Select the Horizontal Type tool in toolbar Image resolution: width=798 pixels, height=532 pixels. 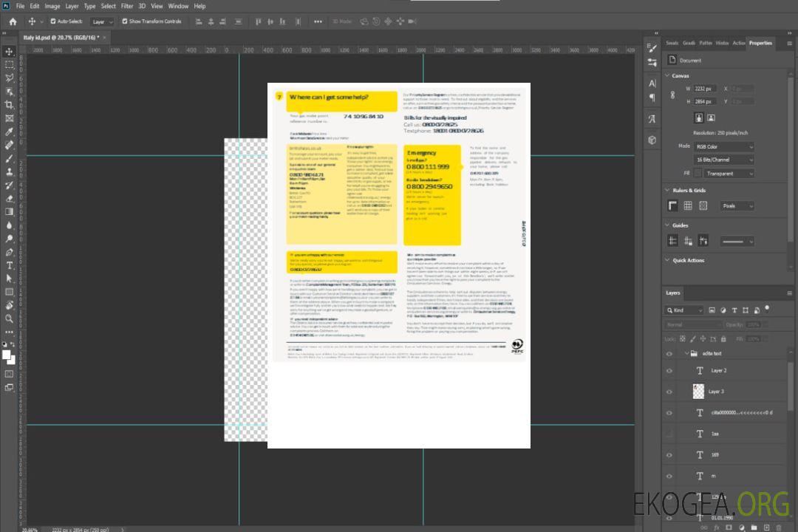click(10, 265)
